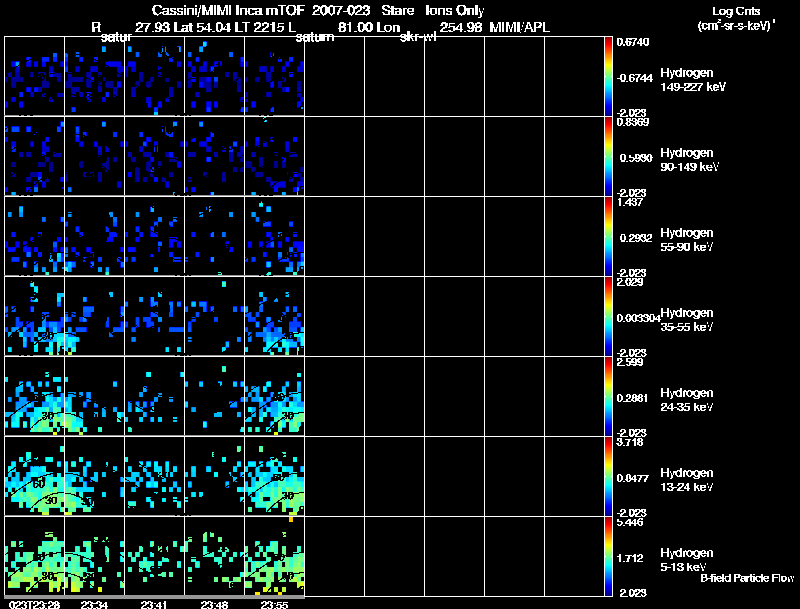Select the 55-90 keV image at 23:48
This screenshot has width=800, height=609.
[x=214, y=237]
